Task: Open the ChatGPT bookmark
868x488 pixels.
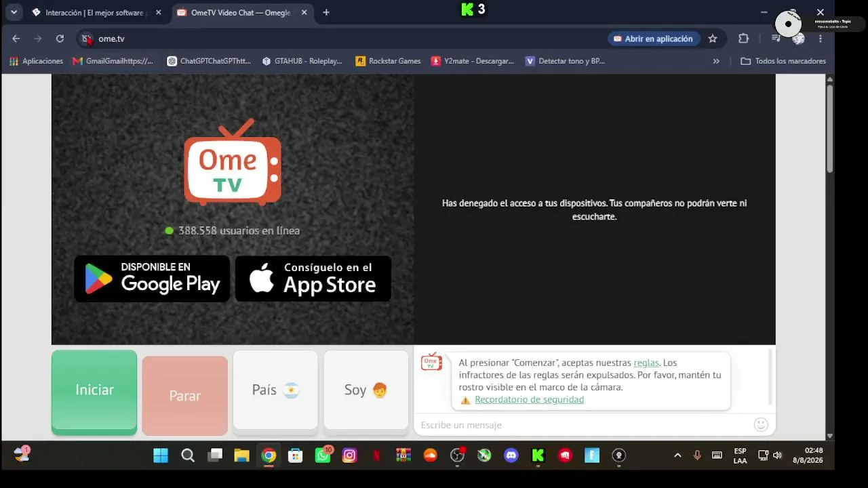Action: [209, 61]
